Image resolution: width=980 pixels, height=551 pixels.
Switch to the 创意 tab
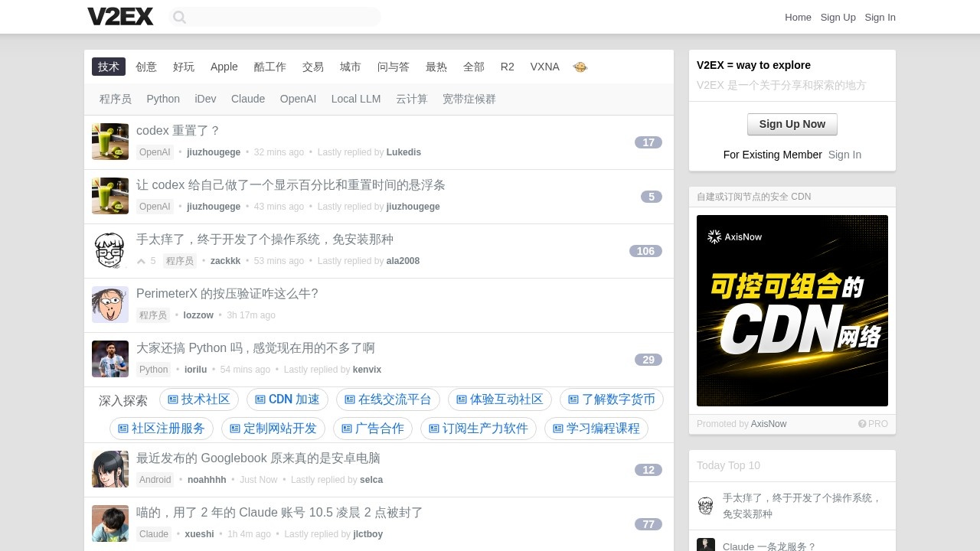pos(146,67)
